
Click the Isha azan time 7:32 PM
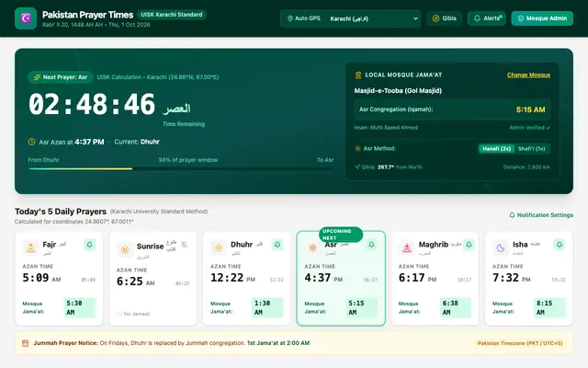512,278
